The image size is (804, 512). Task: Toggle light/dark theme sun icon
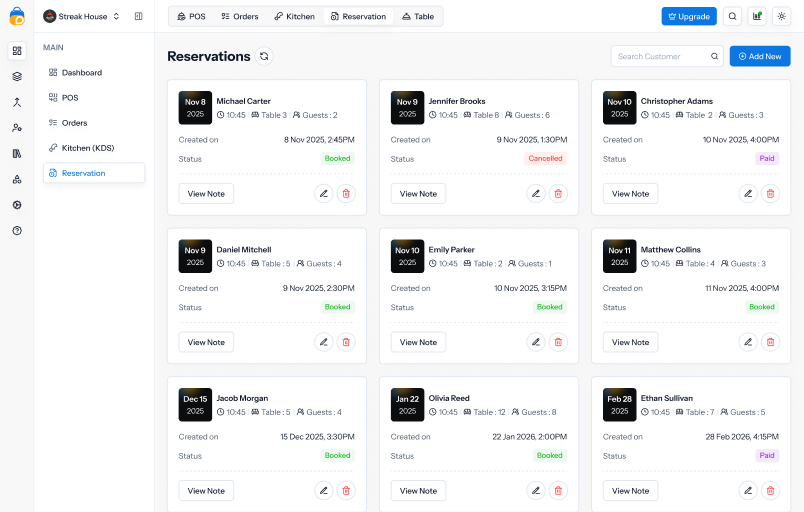782,16
